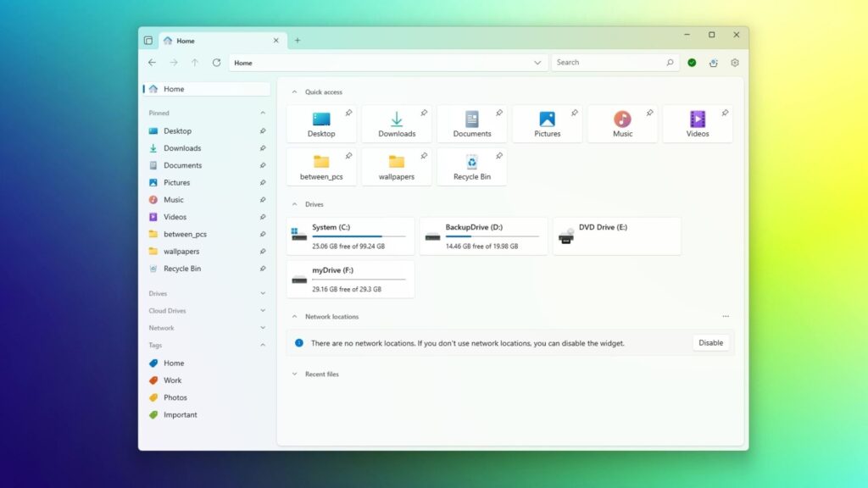The width and height of the screenshot is (868, 488).
Task: Add a new tab with plus button
Action: tap(298, 41)
